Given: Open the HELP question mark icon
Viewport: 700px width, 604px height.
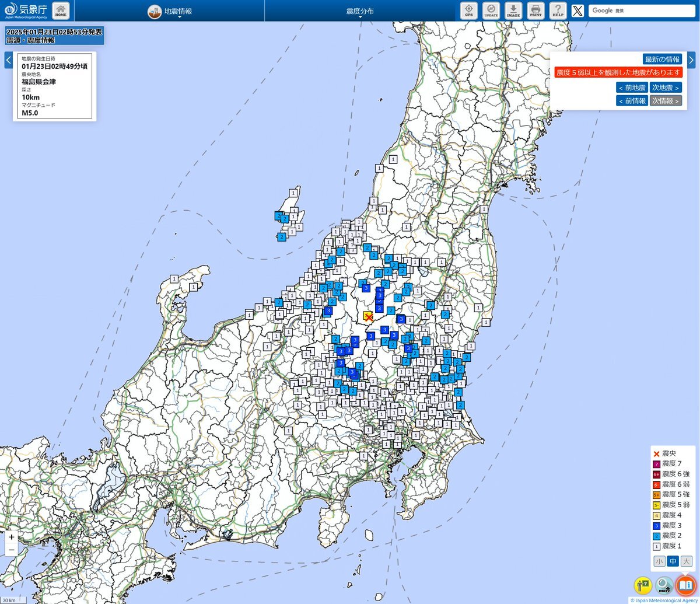Looking at the screenshot, I should pyautogui.click(x=558, y=11).
